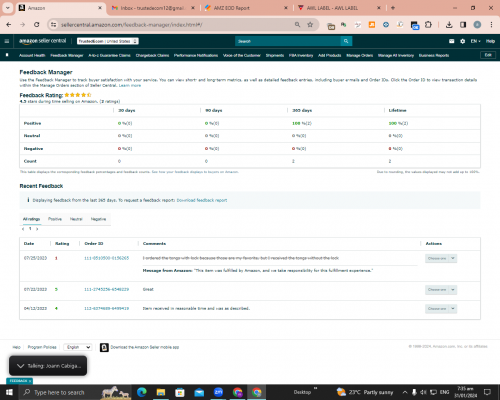Open Microsoft Store from the taskbar

coord(180,392)
